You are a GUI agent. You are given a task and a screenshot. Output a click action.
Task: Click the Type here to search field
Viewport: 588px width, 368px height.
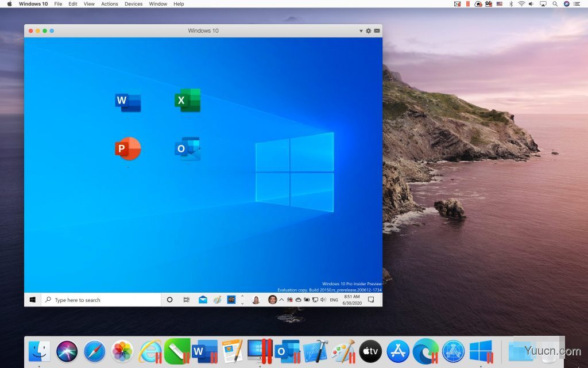[x=92, y=300]
